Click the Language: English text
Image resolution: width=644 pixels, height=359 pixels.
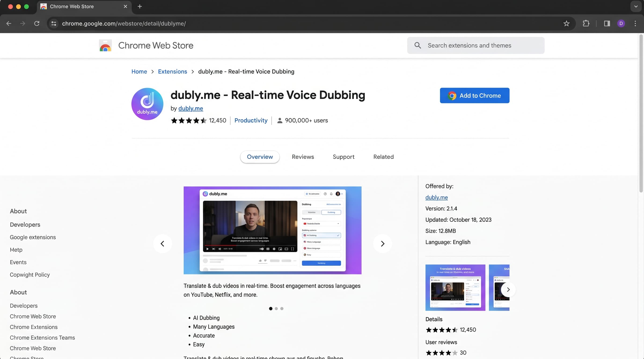click(448, 242)
